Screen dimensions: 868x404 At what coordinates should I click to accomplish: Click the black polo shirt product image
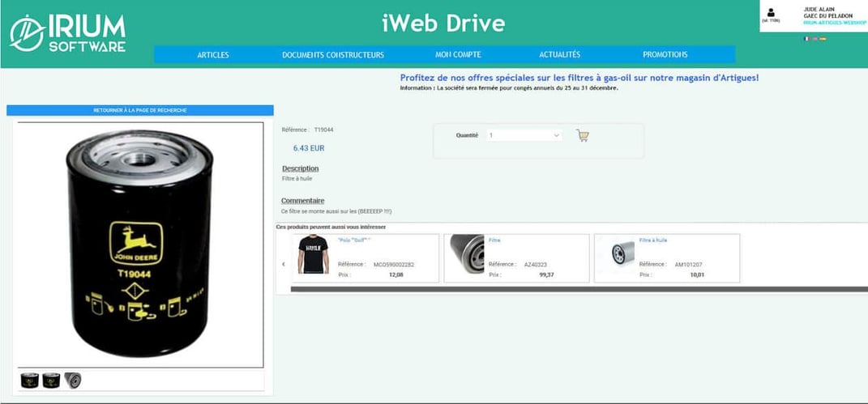point(314,254)
